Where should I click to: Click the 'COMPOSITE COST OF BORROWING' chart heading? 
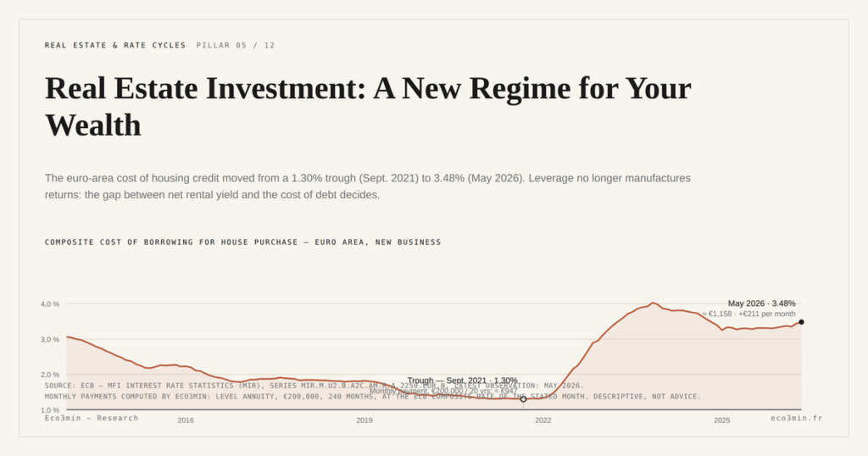click(x=242, y=242)
